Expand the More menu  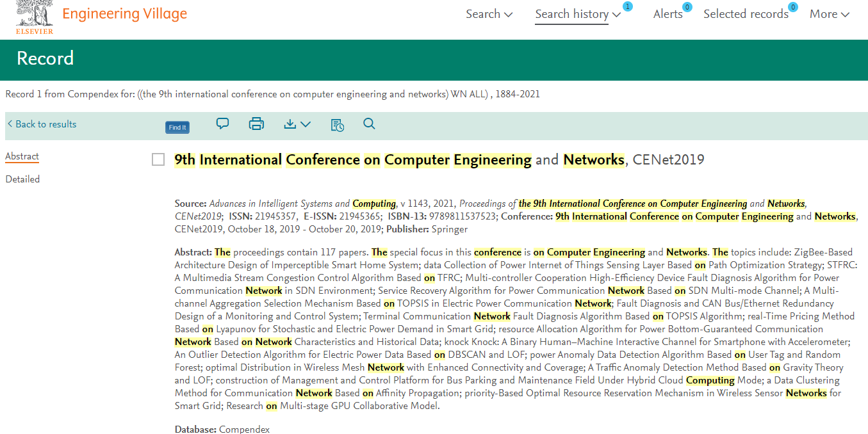tap(829, 14)
